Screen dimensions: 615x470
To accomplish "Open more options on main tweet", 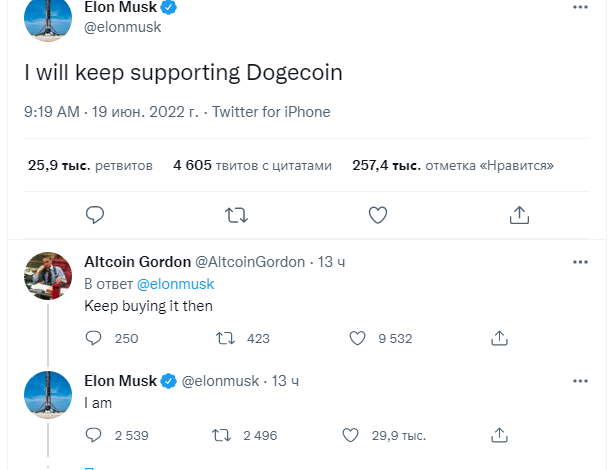I will [580, 7].
